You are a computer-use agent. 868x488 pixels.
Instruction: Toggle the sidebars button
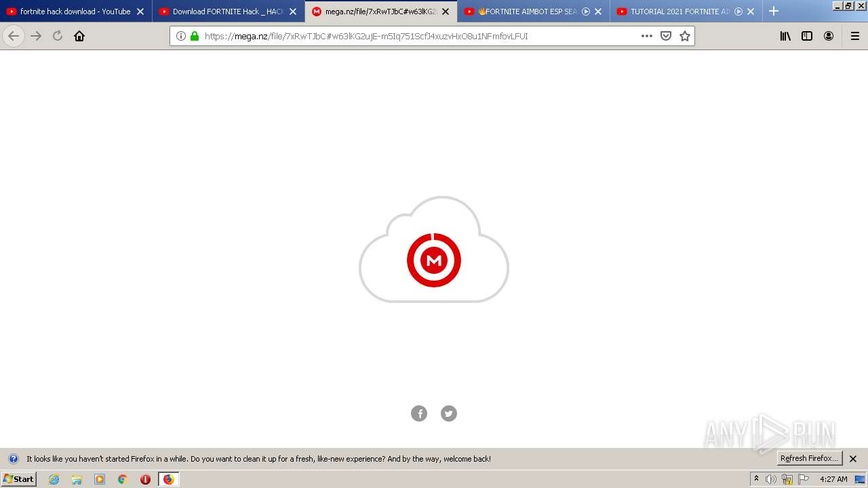pos(807,36)
